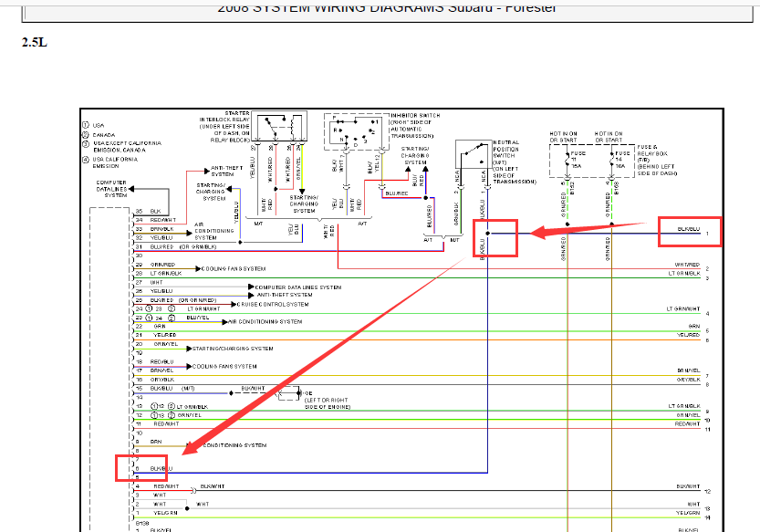The height and width of the screenshot is (532, 760).
Task: Click the "FUSE 11 15A" fuse label
Action: [x=578, y=160]
